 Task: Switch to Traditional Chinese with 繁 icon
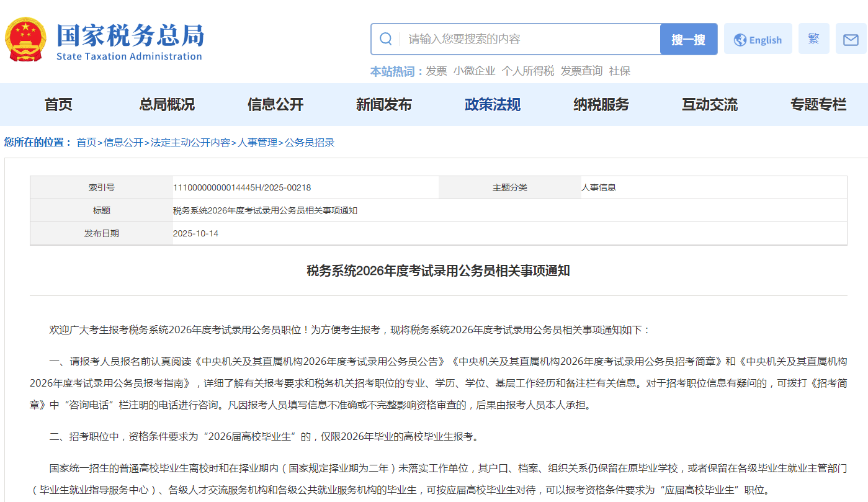tap(813, 39)
